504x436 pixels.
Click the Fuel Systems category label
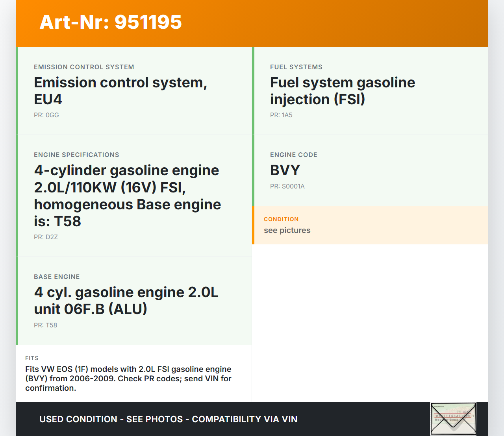[x=296, y=67]
